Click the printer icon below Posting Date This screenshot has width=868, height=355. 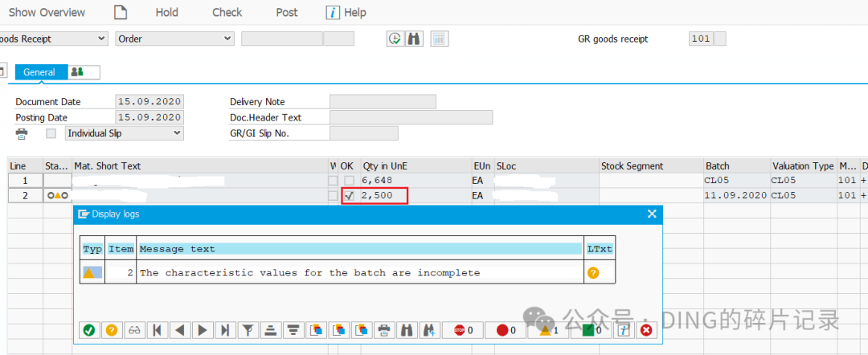[x=22, y=133]
